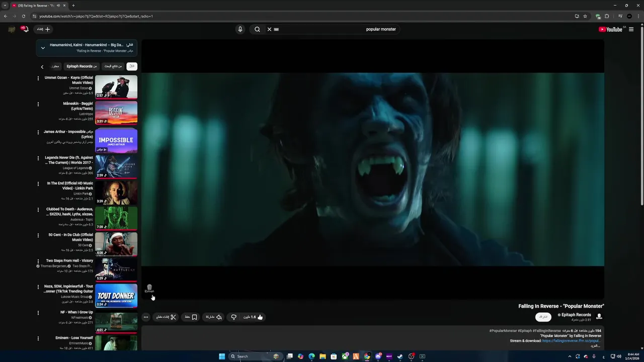Open the Ummet Ozcan - Kayra thumbnail
The height and width of the screenshot is (362, 644).
click(116, 86)
